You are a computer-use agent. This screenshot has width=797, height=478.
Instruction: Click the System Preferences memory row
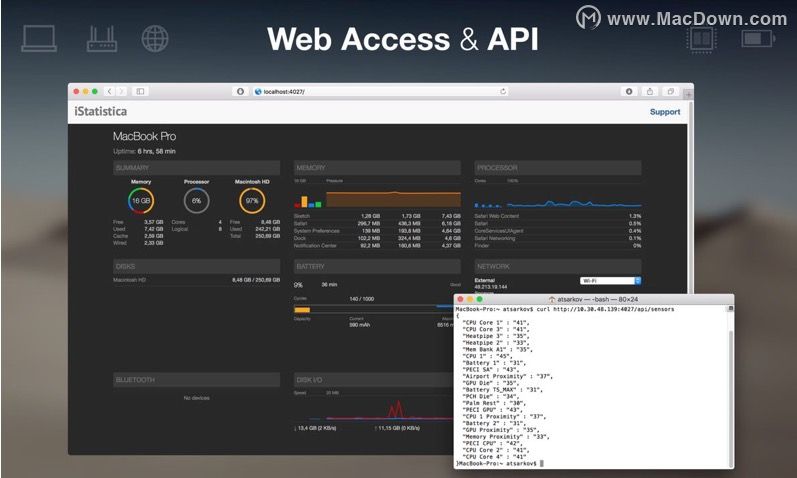[x=377, y=231]
